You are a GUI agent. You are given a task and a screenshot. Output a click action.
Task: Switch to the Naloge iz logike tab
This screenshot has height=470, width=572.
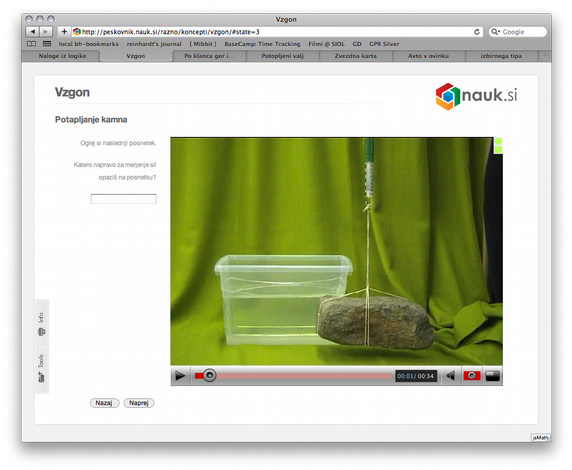click(62, 56)
